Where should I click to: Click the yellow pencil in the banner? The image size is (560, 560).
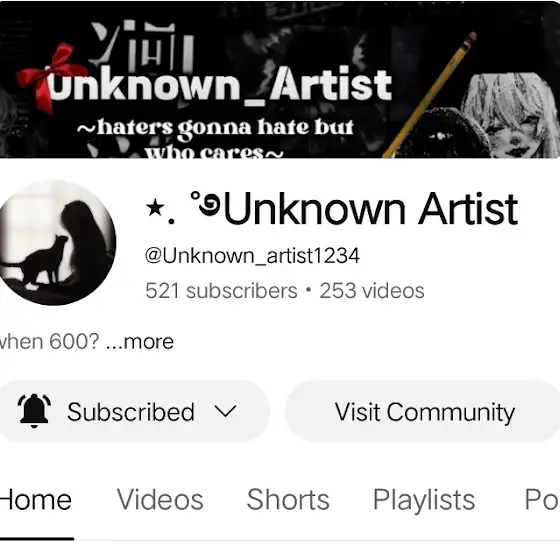pyautogui.click(x=430, y=95)
